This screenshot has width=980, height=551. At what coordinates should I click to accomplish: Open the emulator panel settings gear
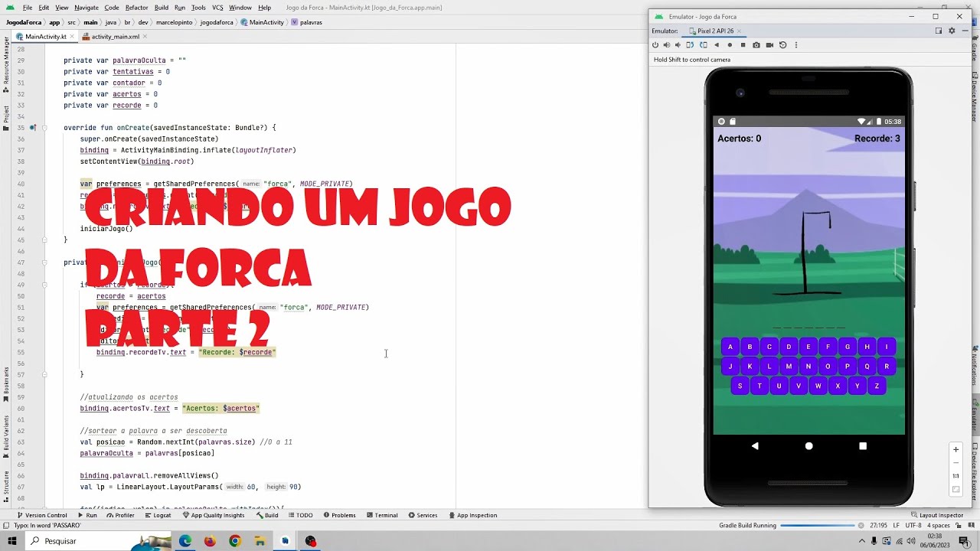pyautogui.click(x=952, y=31)
